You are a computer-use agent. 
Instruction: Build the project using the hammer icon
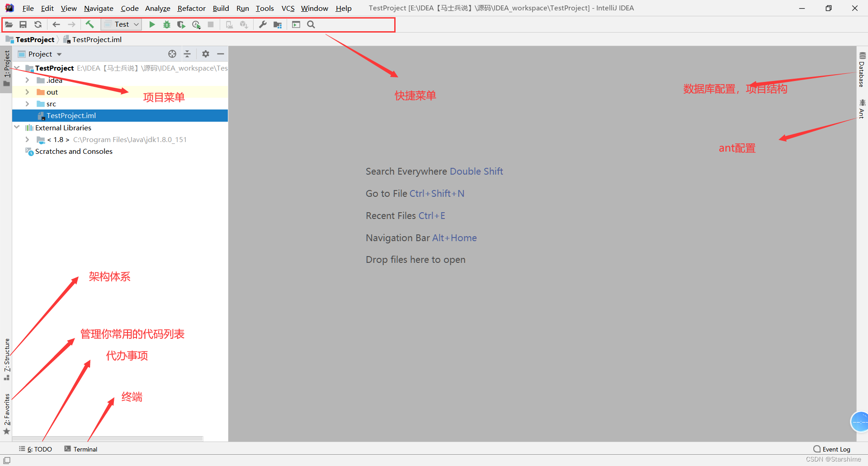[90, 24]
